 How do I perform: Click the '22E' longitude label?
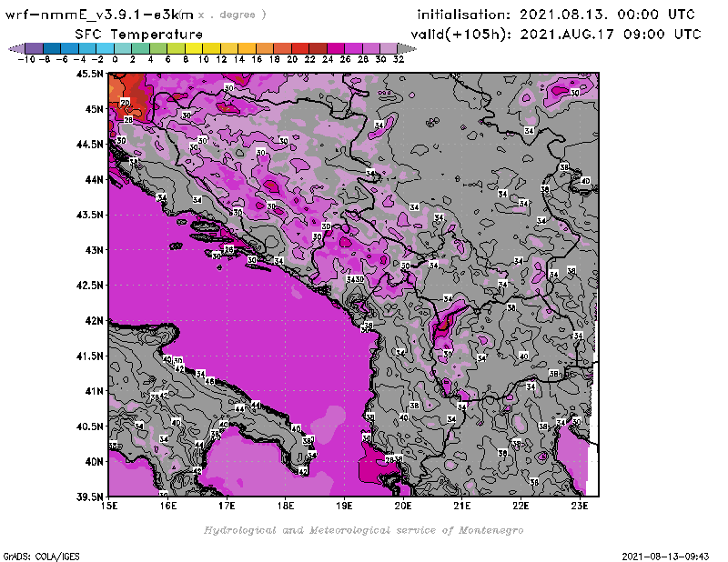pyautogui.click(x=521, y=506)
